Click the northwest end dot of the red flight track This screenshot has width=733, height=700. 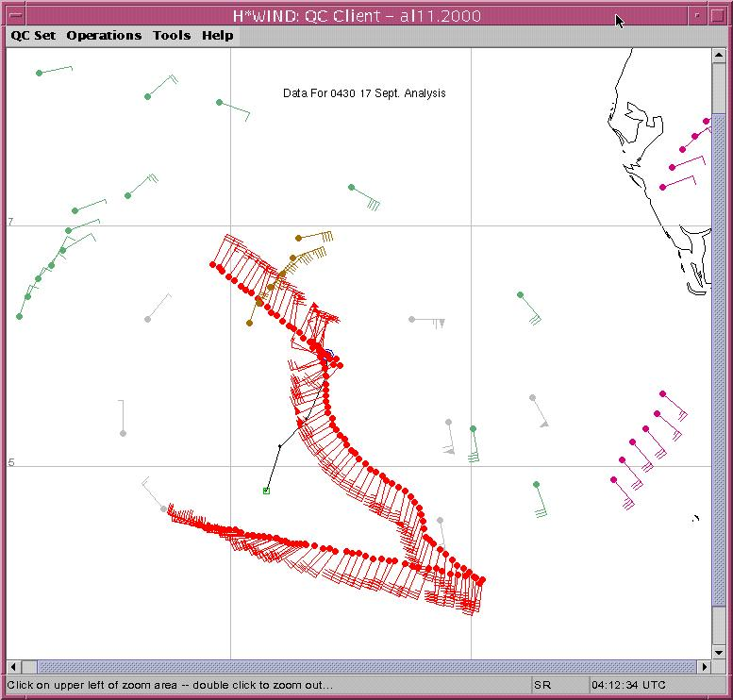(212, 264)
